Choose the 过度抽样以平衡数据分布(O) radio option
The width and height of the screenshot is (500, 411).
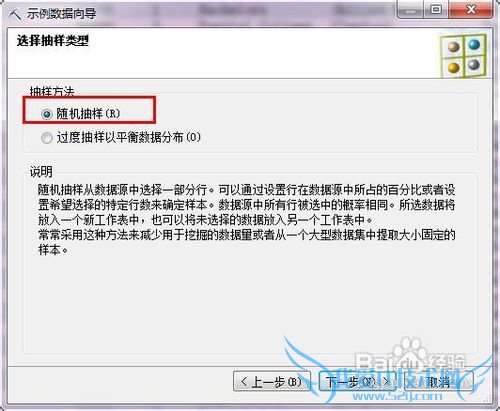click(47, 137)
